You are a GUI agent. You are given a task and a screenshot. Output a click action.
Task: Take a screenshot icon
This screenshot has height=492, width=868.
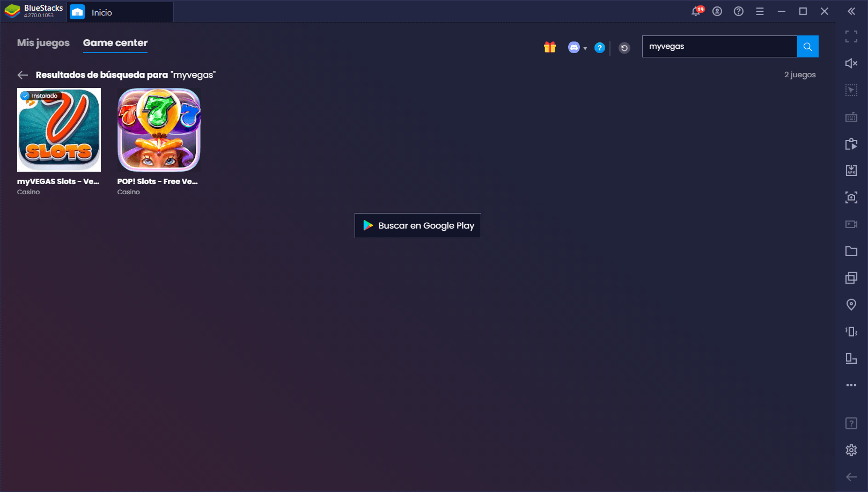(851, 197)
